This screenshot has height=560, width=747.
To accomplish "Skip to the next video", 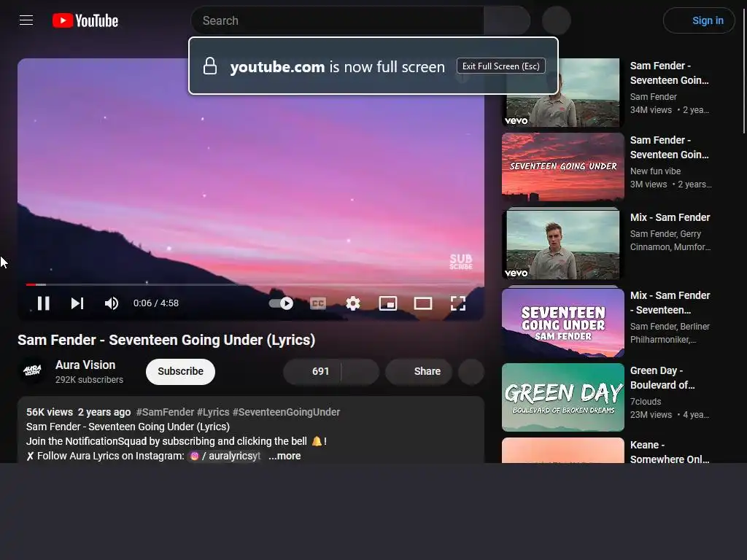I will [x=77, y=303].
